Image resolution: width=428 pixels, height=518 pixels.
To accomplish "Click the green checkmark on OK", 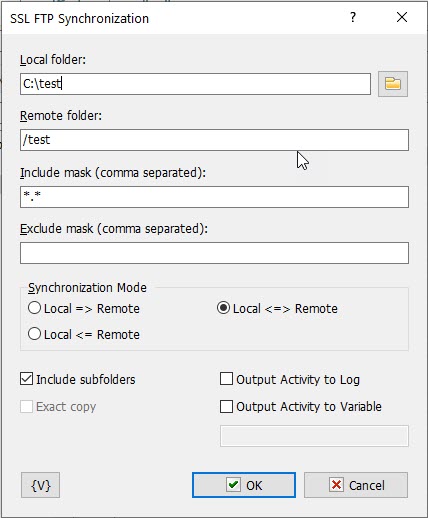I will pyautogui.click(x=233, y=484).
